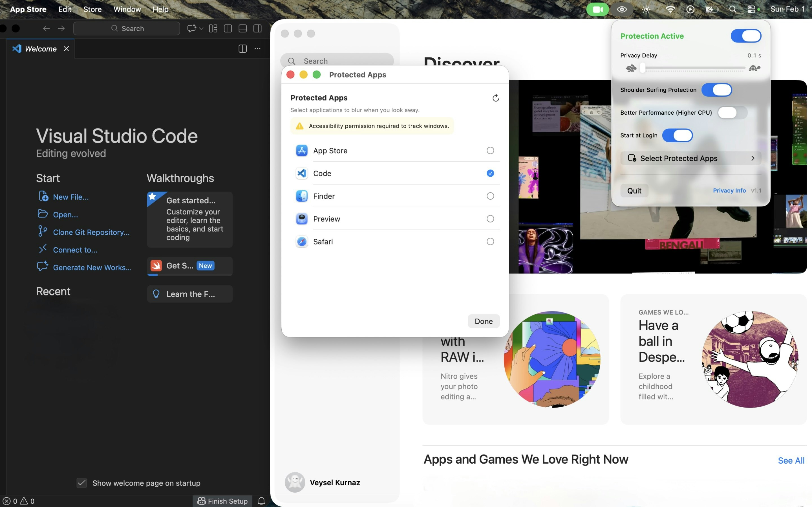Select the Safari radio button
Image resolution: width=812 pixels, height=507 pixels.
tap(490, 241)
